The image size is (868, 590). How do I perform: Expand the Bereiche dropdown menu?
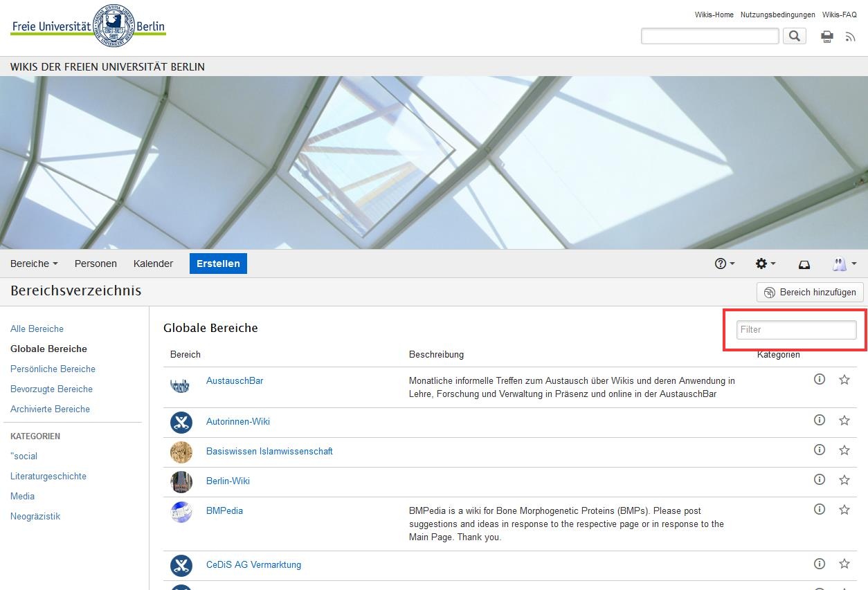pyautogui.click(x=34, y=264)
